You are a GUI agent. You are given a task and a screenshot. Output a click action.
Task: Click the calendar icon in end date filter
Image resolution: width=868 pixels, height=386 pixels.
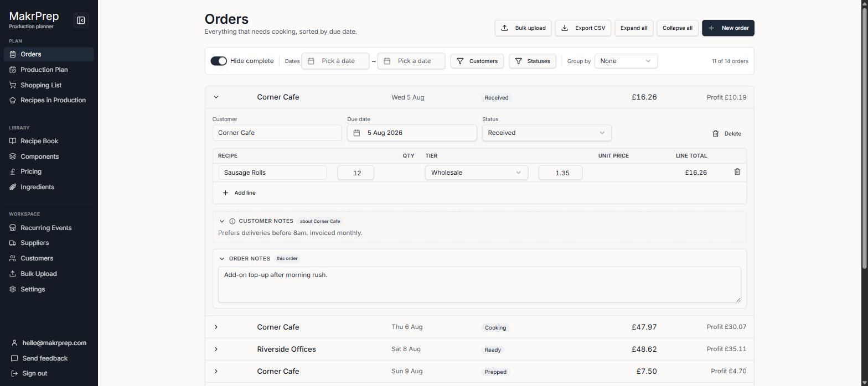coord(387,61)
